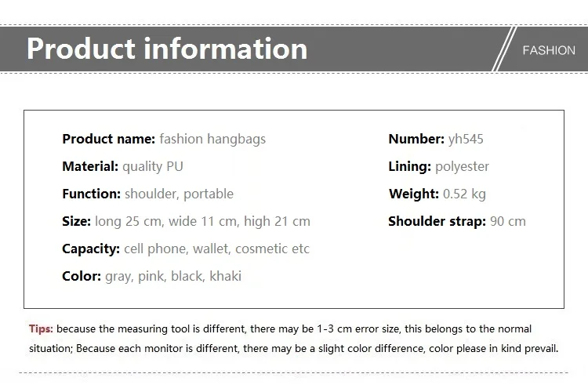The width and height of the screenshot is (588, 392).
Task: Click the 'Product information' heading
Action: pyautogui.click(x=167, y=49)
